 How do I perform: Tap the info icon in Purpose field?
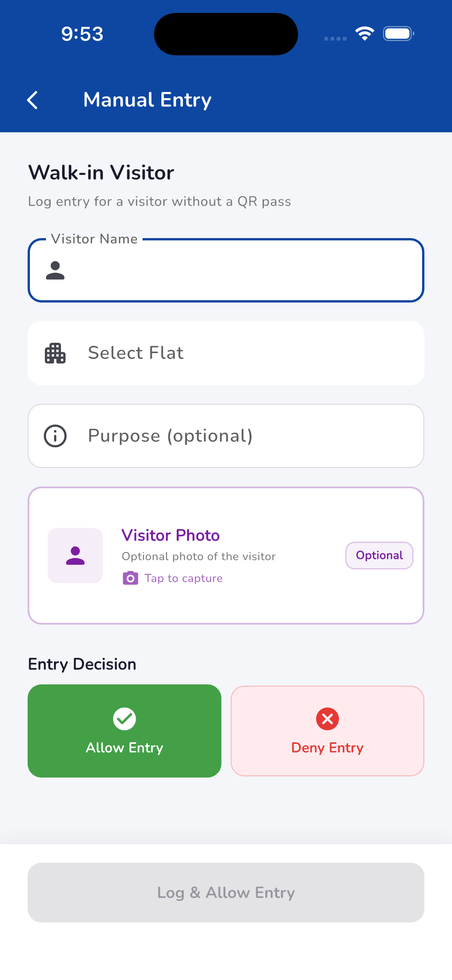pyautogui.click(x=55, y=436)
